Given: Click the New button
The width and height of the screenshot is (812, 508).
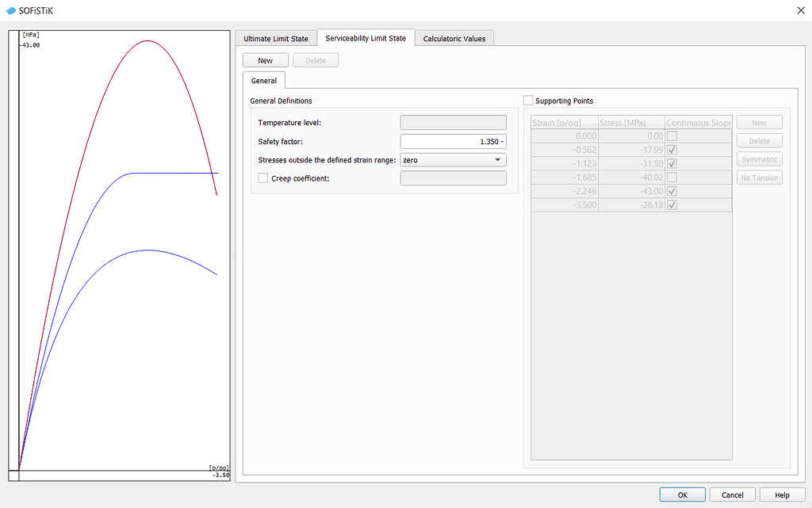Looking at the screenshot, I should (x=265, y=59).
